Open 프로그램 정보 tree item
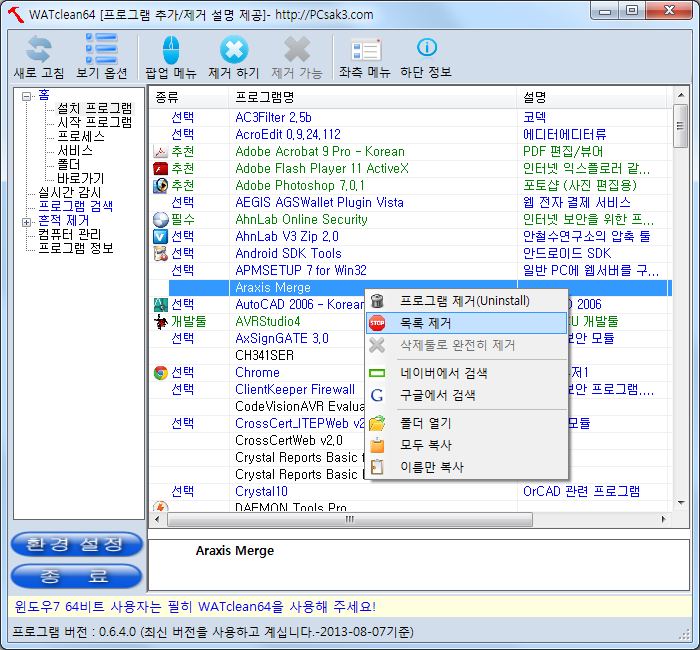 75,248
